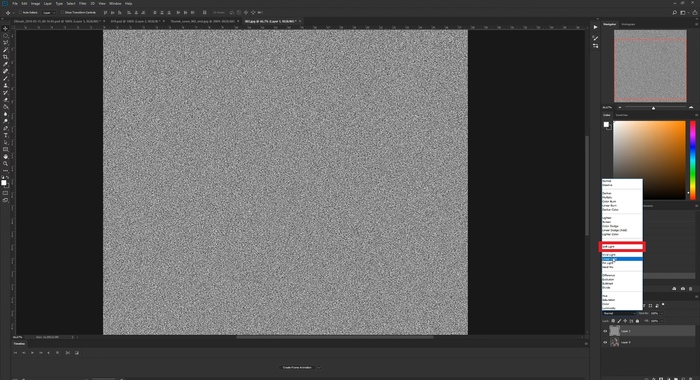This screenshot has height=380, width=700.
Task: Toggle lock image pixels brush icon
Action: click(619, 321)
